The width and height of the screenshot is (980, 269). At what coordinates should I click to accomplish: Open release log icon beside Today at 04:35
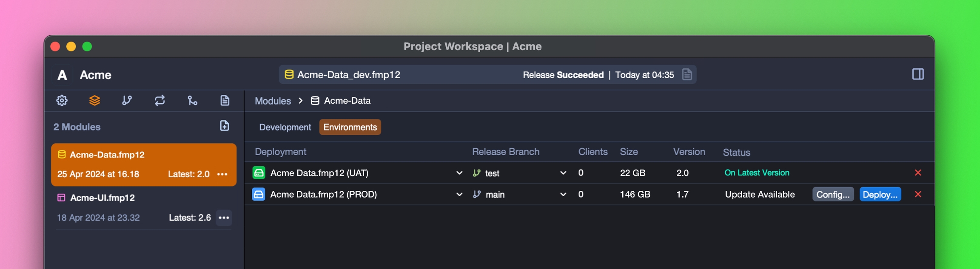687,75
